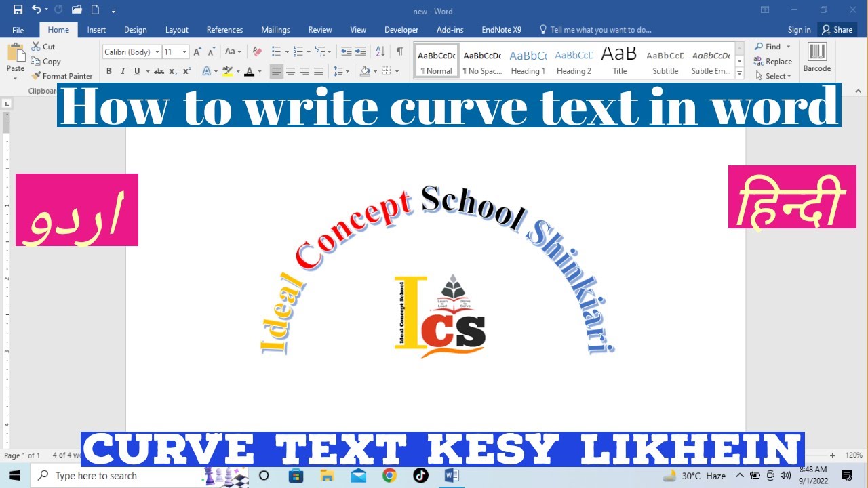
Task: Open the Select dropdown in Editing
Action: click(774, 76)
